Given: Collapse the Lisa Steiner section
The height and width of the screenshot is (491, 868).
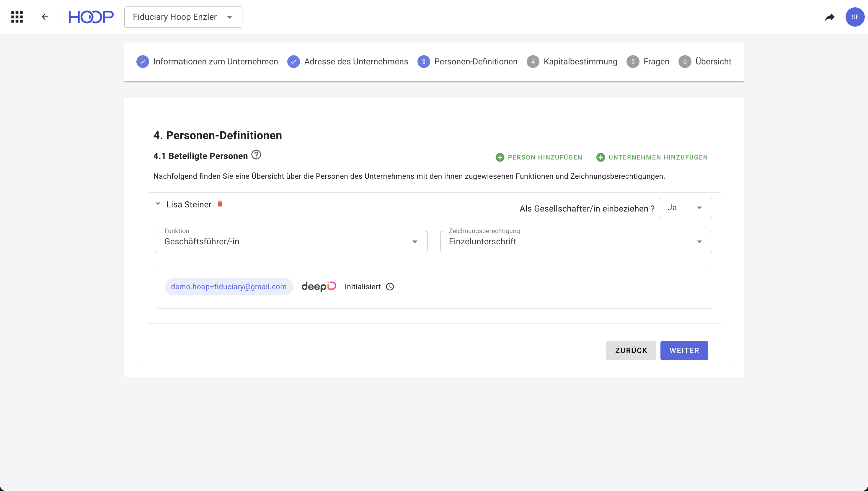Looking at the screenshot, I should click(158, 204).
